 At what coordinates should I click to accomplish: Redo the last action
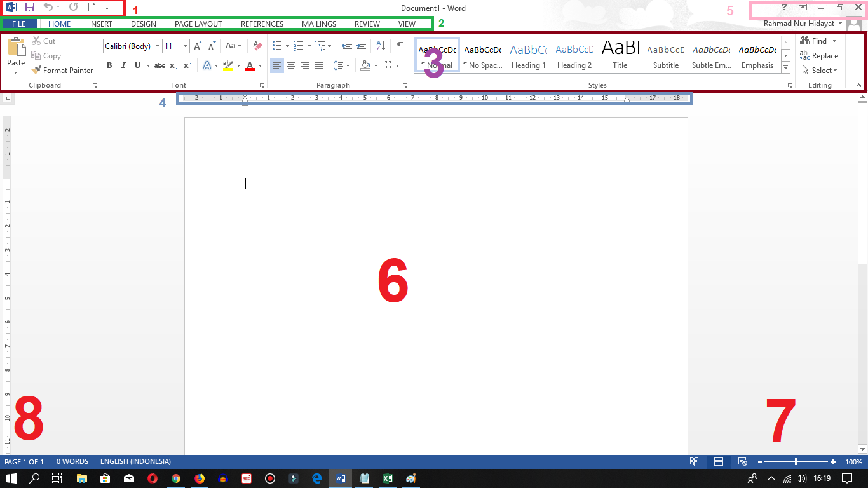tap(73, 8)
